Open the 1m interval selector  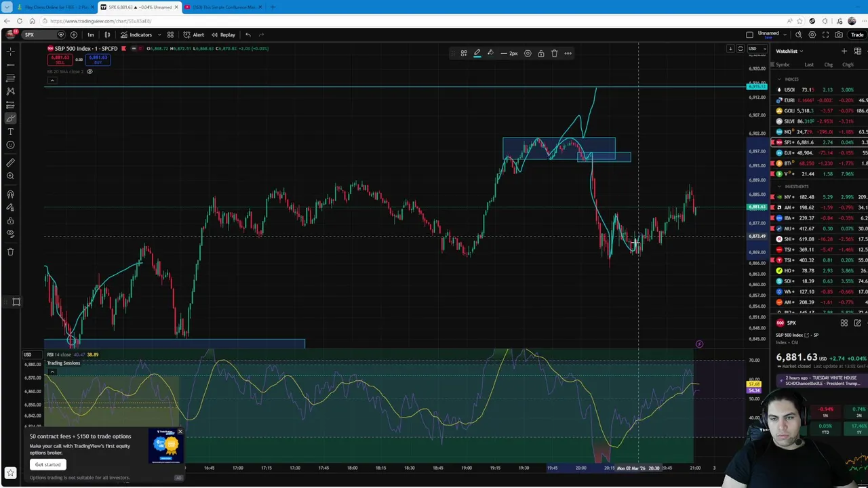click(x=90, y=35)
